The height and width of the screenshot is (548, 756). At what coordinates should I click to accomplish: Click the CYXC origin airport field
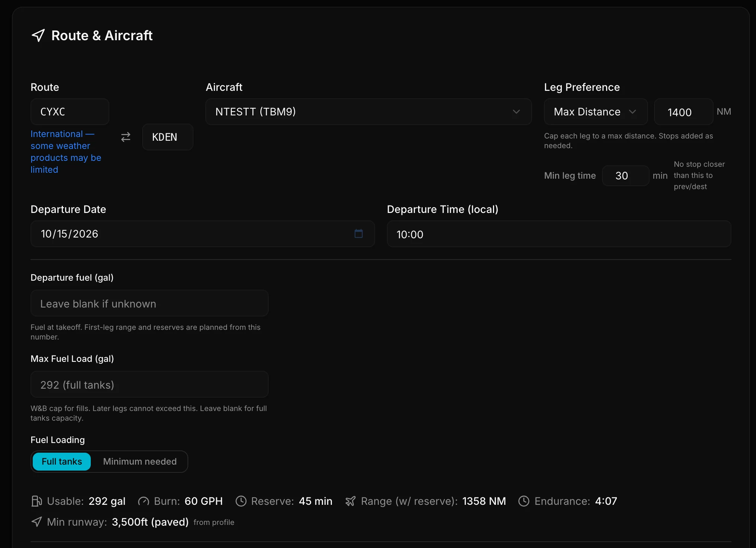(70, 112)
